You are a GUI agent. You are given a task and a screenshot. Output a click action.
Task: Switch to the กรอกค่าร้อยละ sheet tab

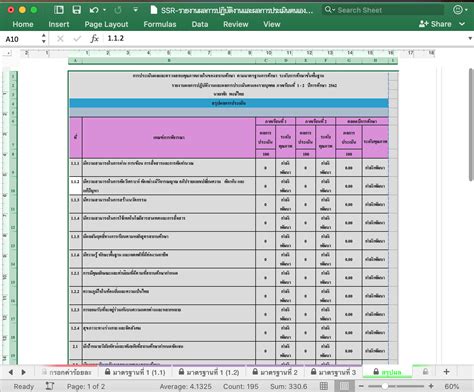point(66,372)
